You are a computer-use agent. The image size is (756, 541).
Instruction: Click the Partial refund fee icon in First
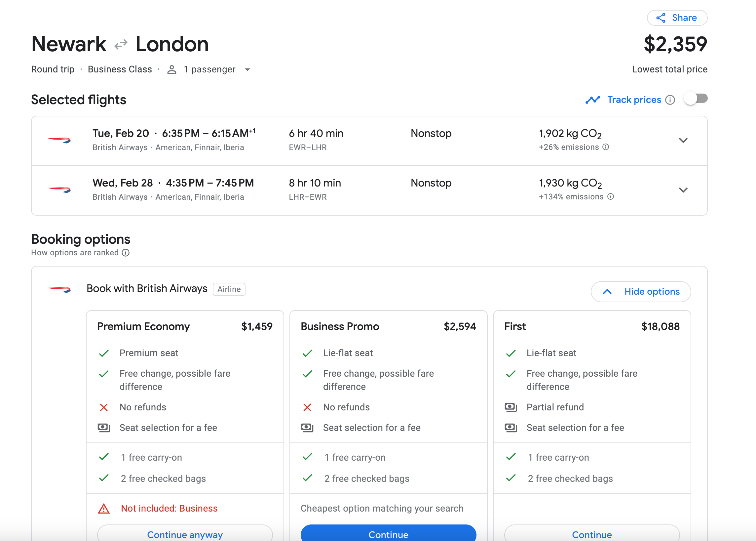510,407
